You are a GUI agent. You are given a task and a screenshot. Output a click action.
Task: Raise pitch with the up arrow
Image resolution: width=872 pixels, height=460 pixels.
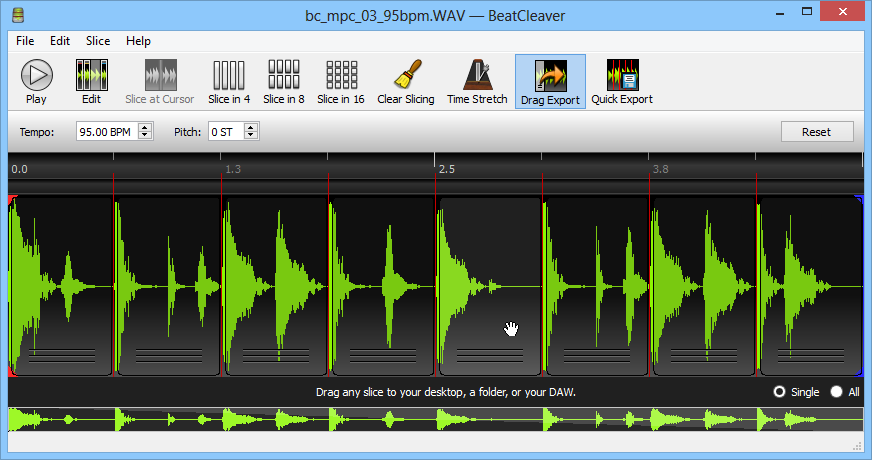[251, 127]
